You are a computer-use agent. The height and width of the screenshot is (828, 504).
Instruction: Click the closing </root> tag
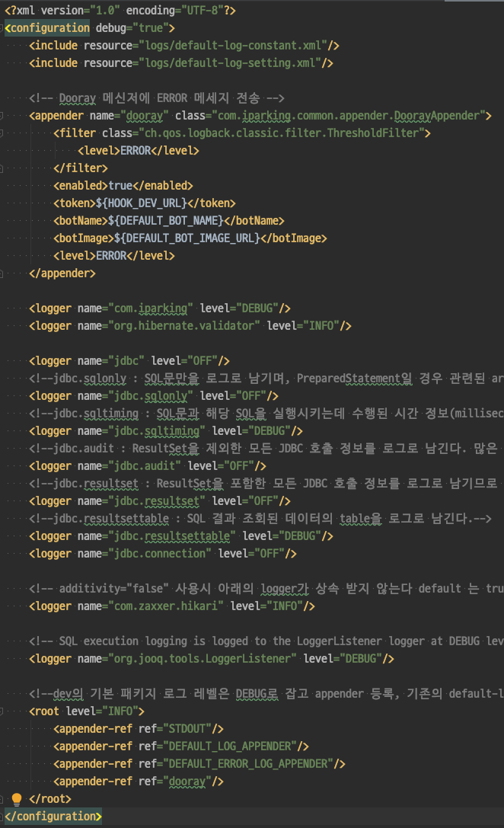tap(50, 798)
